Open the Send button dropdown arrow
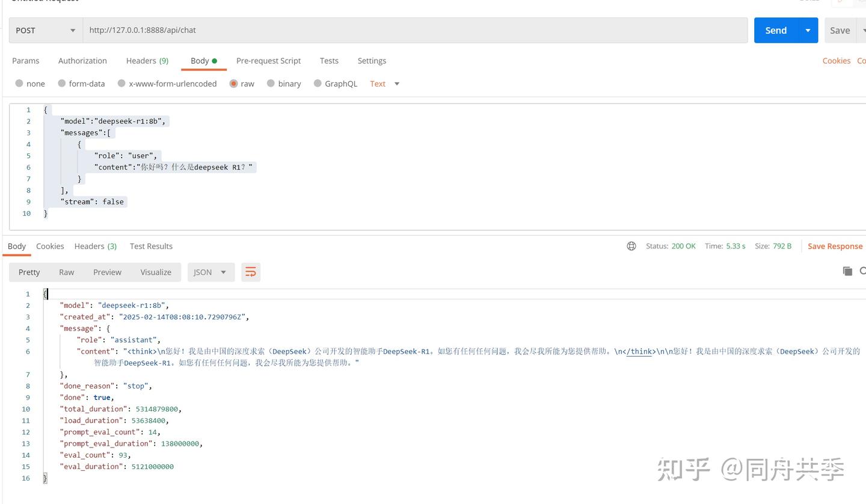The width and height of the screenshot is (866, 504). [808, 30]
